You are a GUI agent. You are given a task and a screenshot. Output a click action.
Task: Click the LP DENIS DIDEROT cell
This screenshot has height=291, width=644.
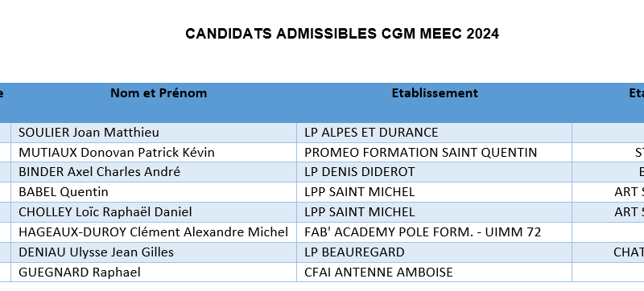[434, 172]
